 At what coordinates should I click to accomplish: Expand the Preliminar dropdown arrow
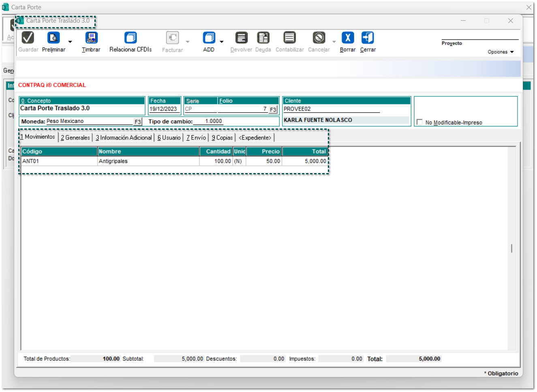[70, 42]
